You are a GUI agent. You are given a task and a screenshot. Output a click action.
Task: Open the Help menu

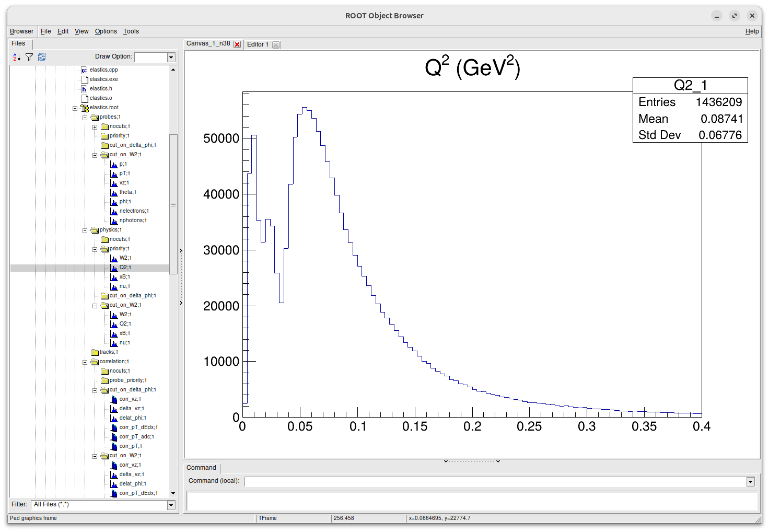pyautogui.click(x=752, y=31)
